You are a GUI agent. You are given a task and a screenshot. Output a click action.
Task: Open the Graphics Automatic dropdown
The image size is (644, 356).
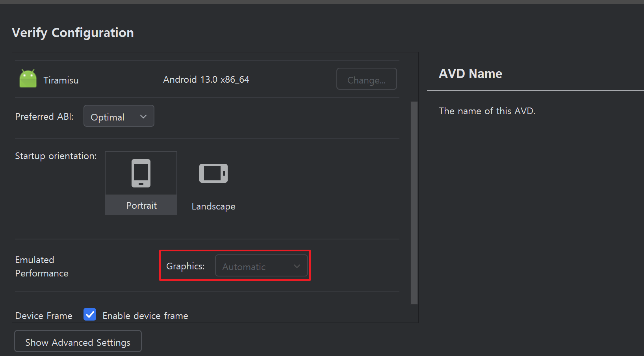(261, 265)
